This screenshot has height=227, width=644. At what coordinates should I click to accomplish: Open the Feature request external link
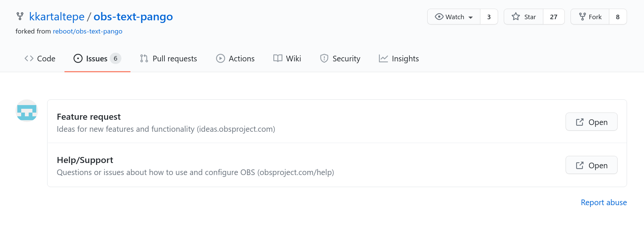pos(592,122)
